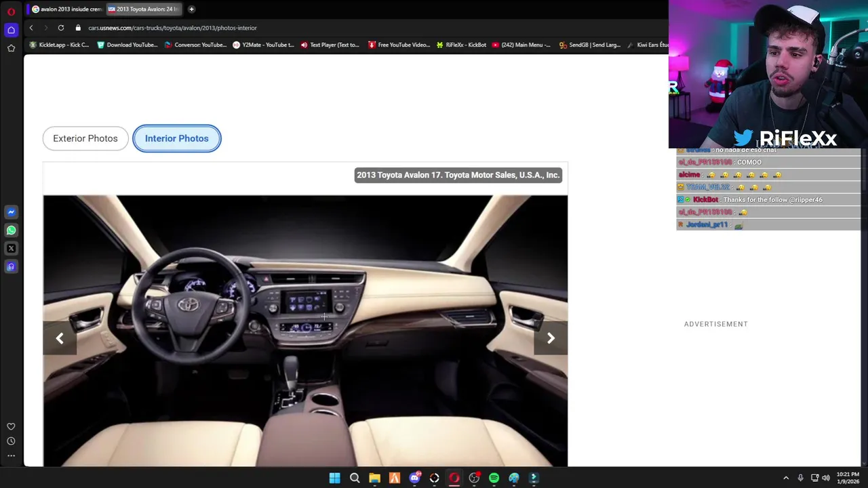The image size is (868, 488).
Task: Show the previous interior photo
Action: [60, 338]
